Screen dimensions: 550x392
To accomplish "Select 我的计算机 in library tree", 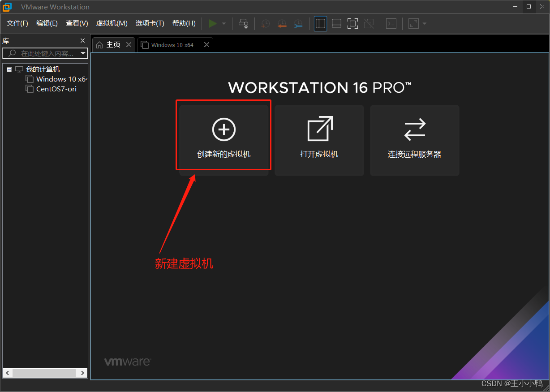I will pos(43,69).
